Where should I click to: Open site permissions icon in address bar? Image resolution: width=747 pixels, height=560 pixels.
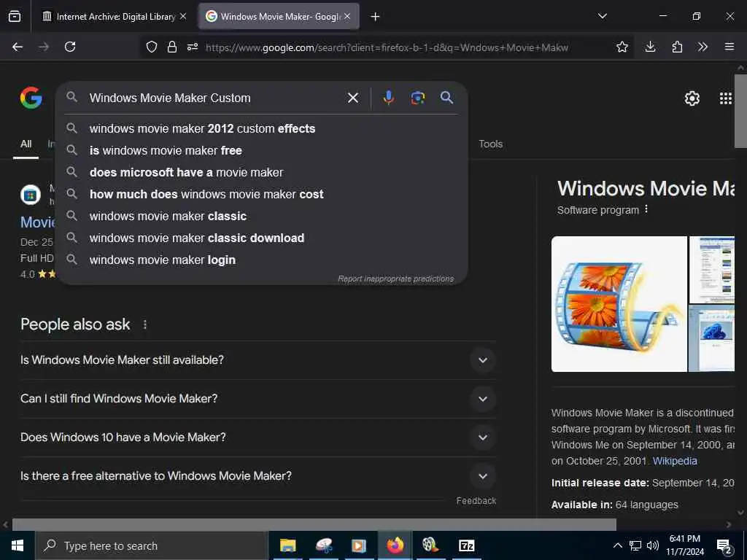(x=193, y=47)
